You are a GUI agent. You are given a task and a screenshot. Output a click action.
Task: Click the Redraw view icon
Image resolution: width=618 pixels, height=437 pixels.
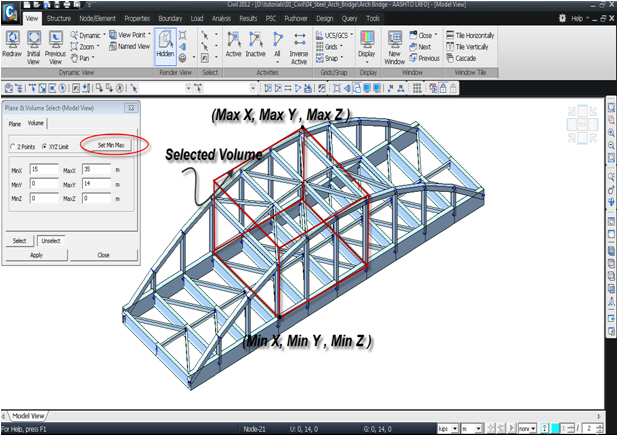point(14,44)
